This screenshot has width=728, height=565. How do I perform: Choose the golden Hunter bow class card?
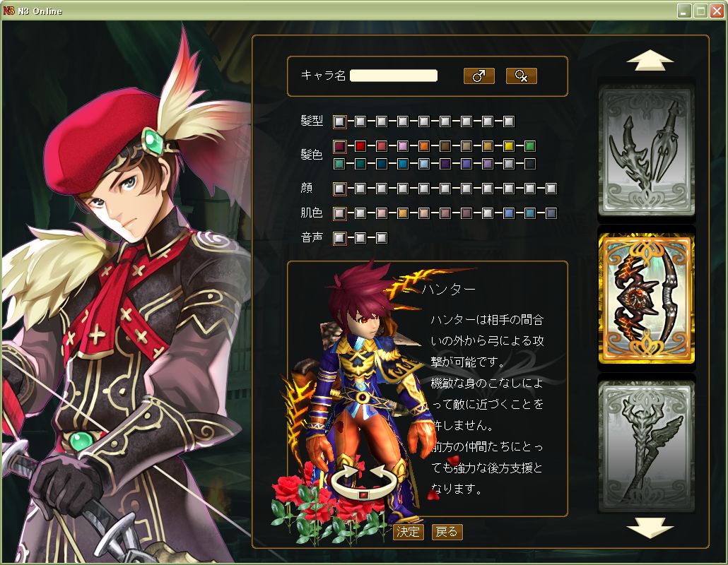[x=646, y=299]
